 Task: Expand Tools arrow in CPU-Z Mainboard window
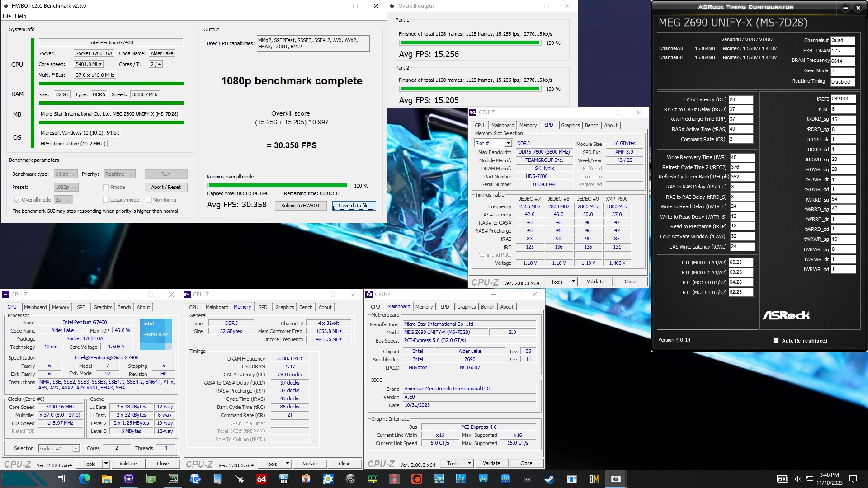pyautogui.click(x=469, y=463)
